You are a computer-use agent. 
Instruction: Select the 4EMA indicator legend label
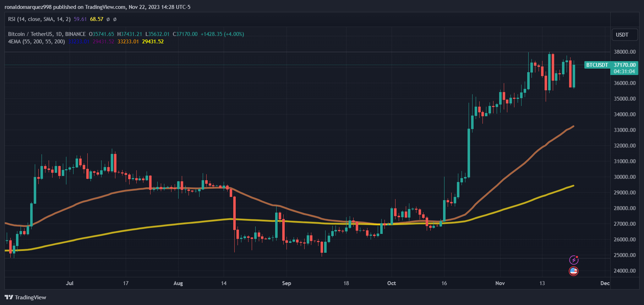[x=36, y=42]
